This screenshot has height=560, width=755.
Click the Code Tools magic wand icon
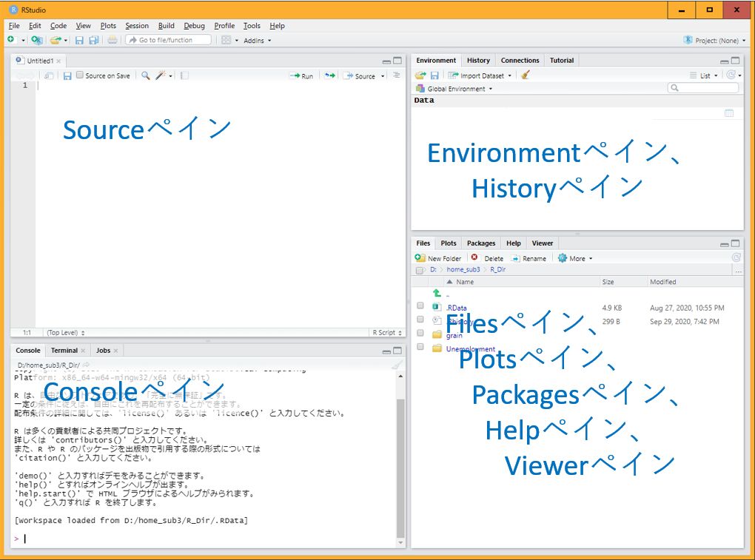(x=161, y=75)
